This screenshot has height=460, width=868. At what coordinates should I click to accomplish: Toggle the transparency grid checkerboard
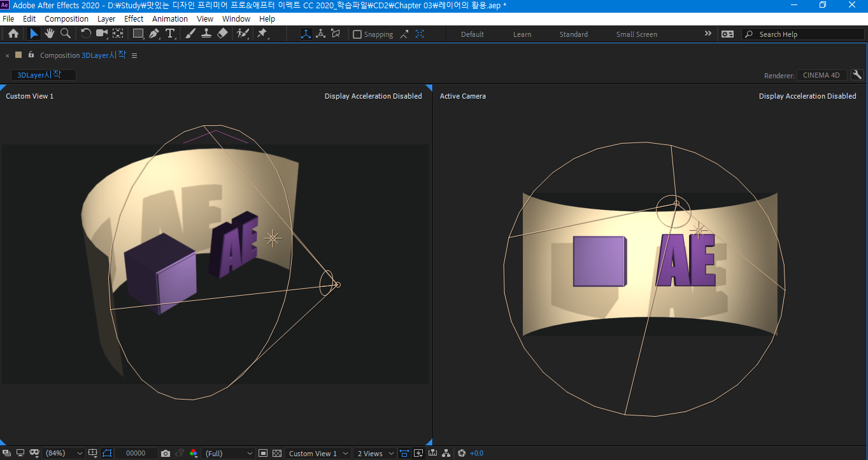[x=277, y=453]
